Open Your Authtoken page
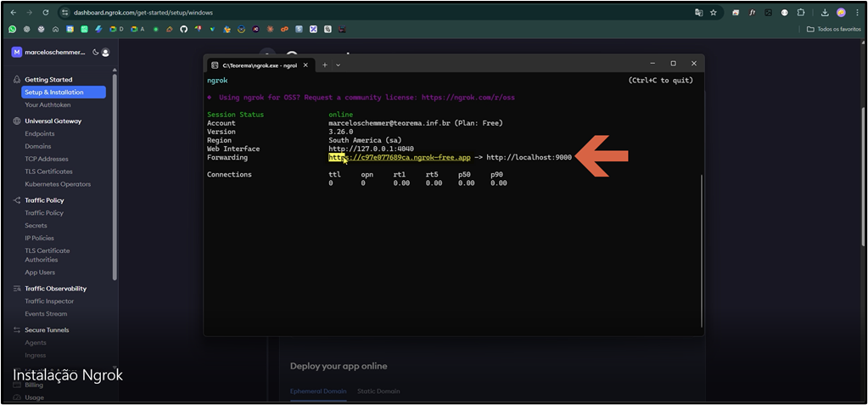This screenshot has height=405, width=868. tap(48, 104)
